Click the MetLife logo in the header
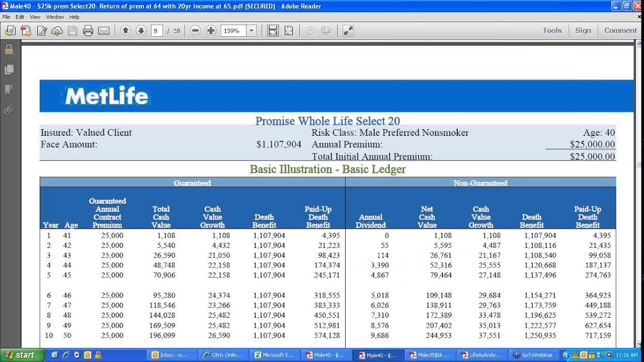 click(107, 96)
